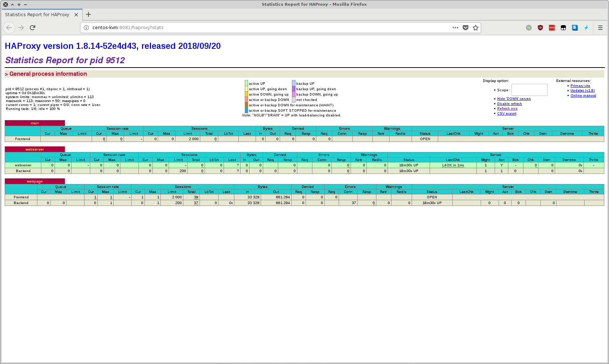Open a new tab with the plus button
This screenshot has height=364, width=609.
[88, 14]
